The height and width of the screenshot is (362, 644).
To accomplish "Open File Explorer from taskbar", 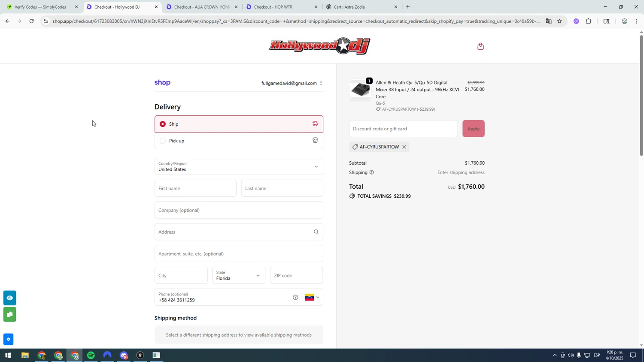I will [x=25, y=356].
